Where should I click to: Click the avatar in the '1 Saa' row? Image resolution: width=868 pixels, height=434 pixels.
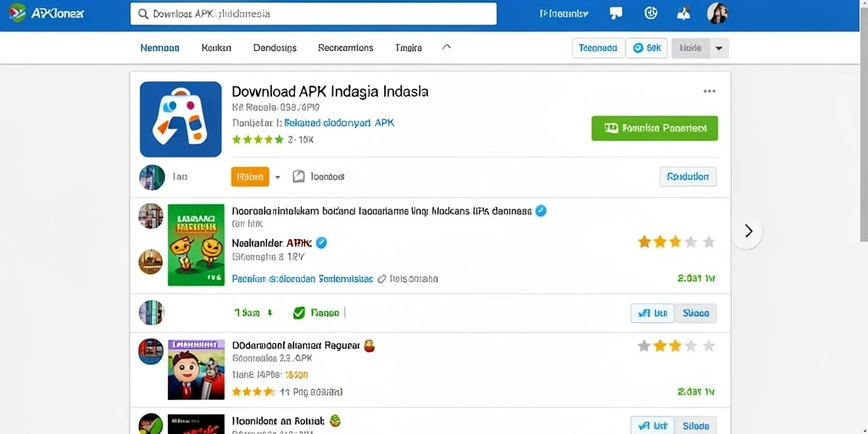[151, 313]
